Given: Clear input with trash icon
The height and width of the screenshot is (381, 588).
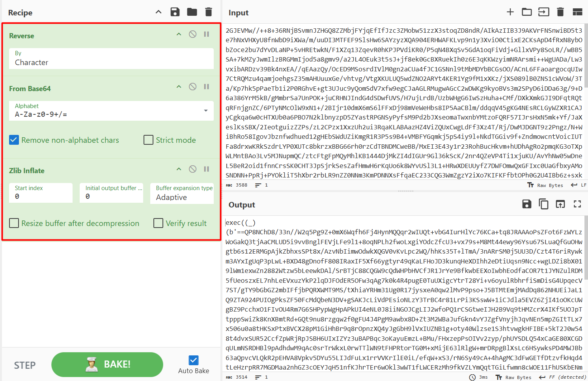Looking at the screenshot, I should 560,12.
